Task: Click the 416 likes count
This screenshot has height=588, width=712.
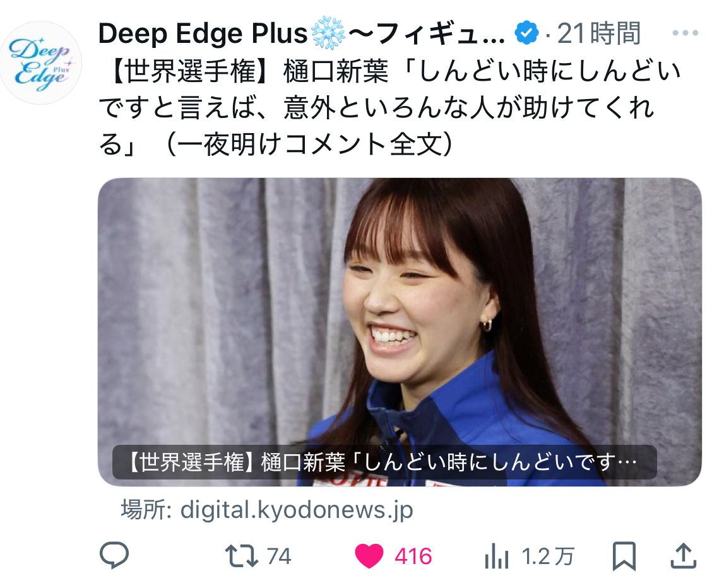Action: tap(413, 556)
